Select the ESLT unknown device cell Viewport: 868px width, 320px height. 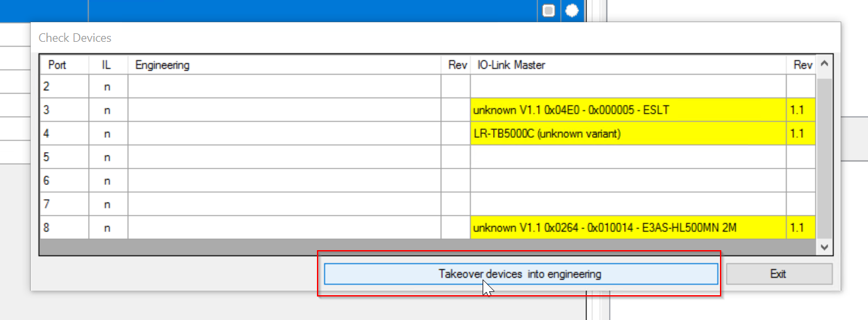[628, 110]
